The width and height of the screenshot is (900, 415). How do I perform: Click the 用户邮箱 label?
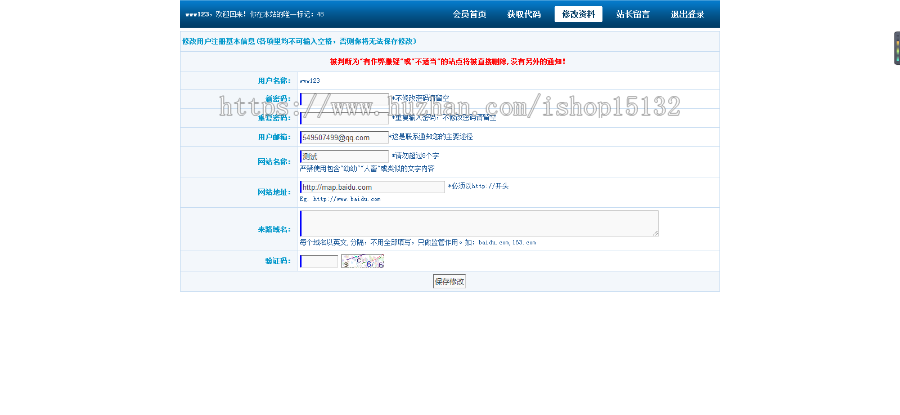(x=274, y=137)
